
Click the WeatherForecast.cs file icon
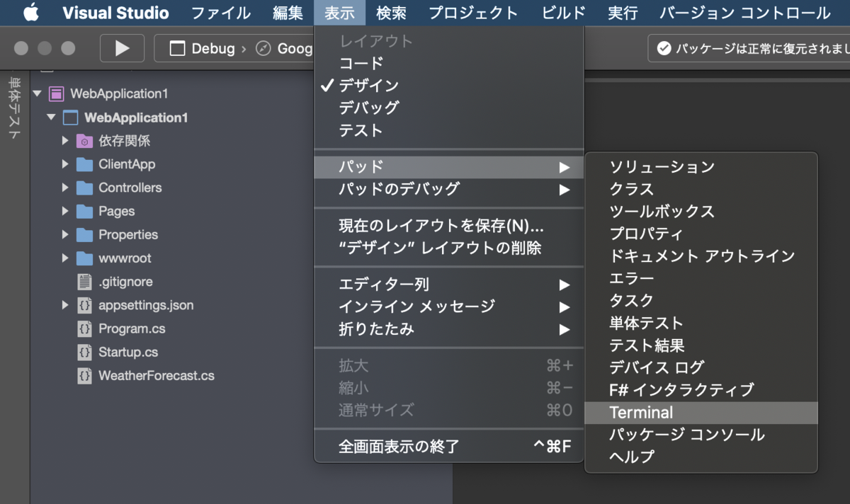84,376
